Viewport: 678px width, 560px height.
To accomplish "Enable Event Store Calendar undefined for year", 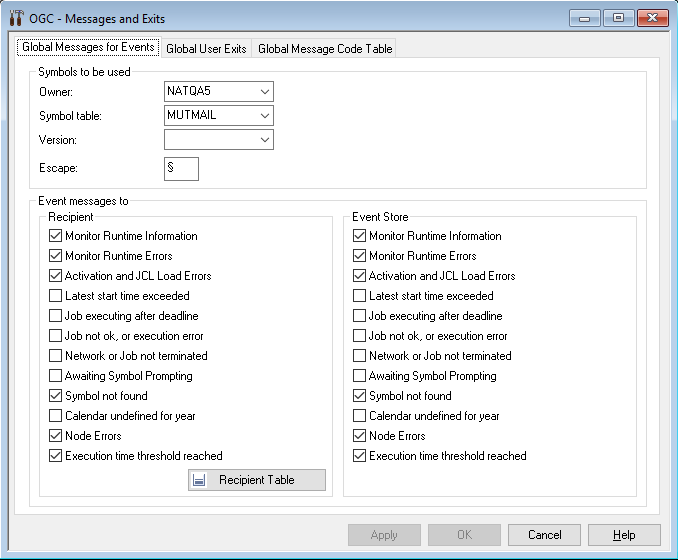I will [x=360, y=416].
